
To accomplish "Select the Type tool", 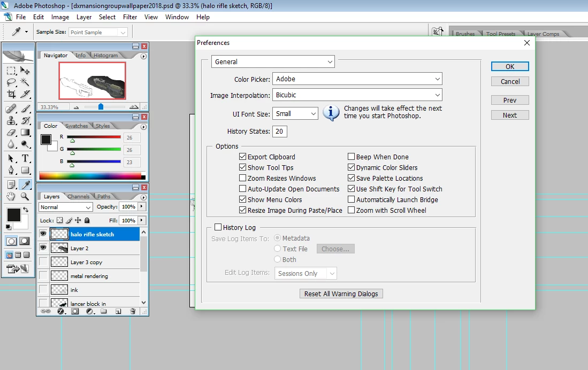I will pos(25,159).
